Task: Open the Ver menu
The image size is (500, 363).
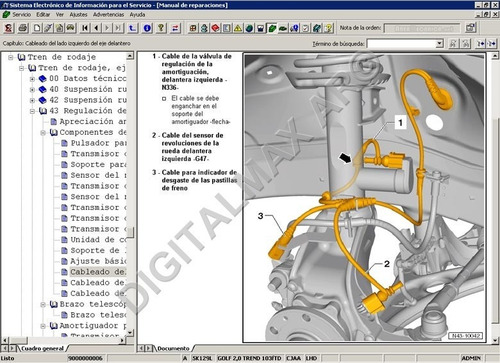Action: pos(60,15)
